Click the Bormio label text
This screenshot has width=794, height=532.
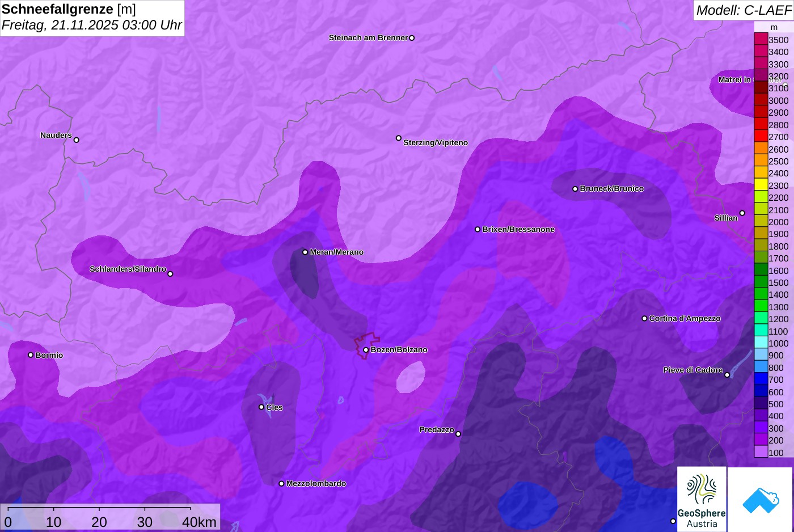coord(49,356)
